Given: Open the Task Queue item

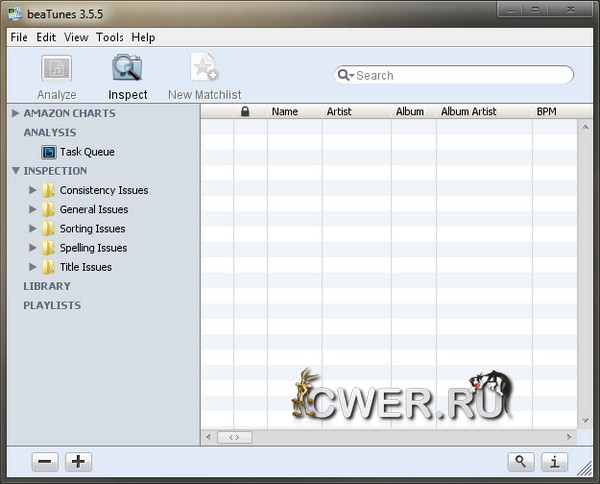Looking at the screenshot, I should [86, 152].
